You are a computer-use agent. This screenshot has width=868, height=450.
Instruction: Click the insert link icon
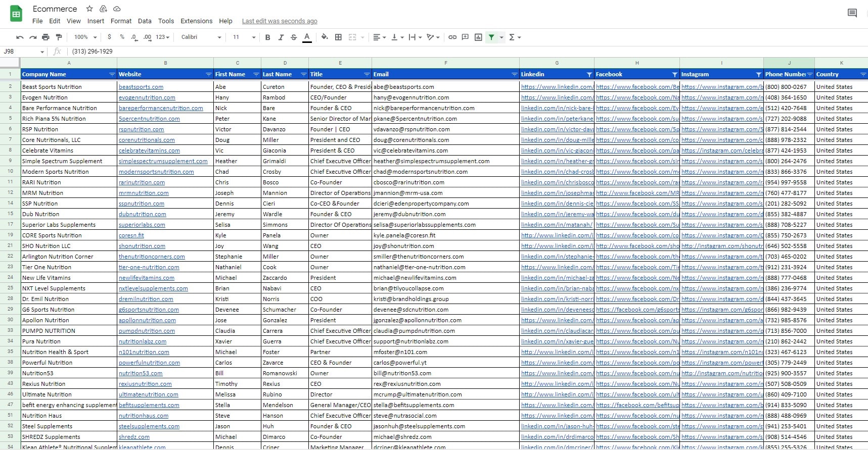(x=452, y=37)
